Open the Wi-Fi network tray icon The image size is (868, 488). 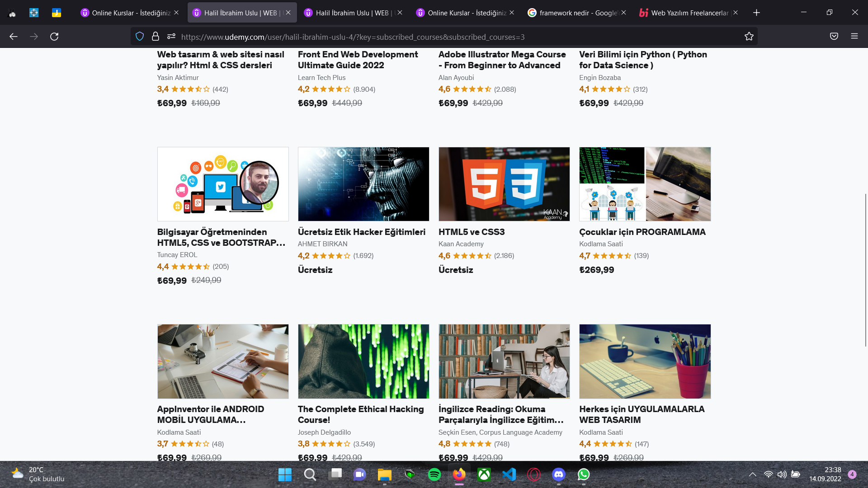click(768, 474)
